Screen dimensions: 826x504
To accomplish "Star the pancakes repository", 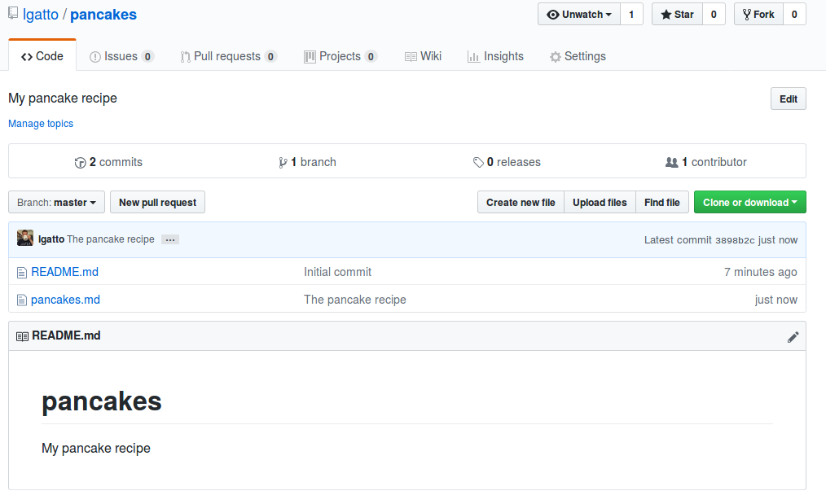I will tap(676, 14).
